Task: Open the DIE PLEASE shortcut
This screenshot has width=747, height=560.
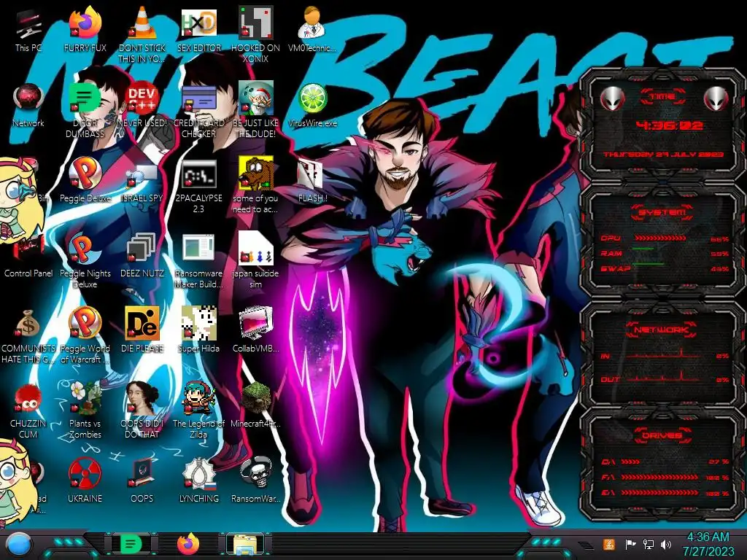Action: tap(142, 330)
